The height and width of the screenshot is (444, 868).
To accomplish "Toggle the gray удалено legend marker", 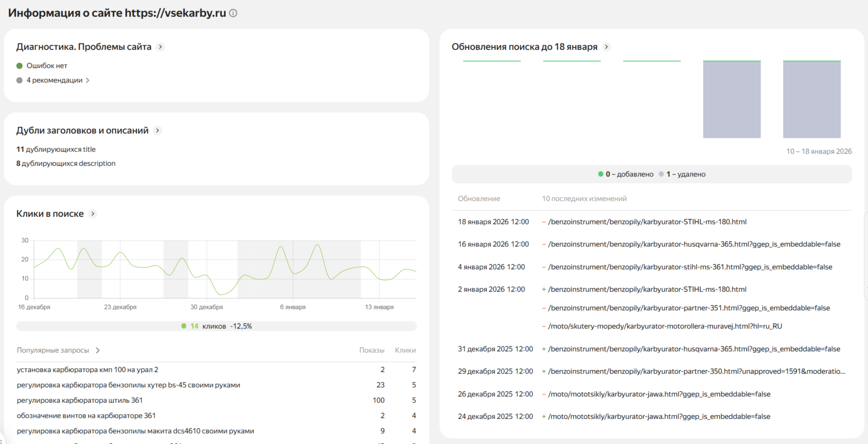I will 661,174.
